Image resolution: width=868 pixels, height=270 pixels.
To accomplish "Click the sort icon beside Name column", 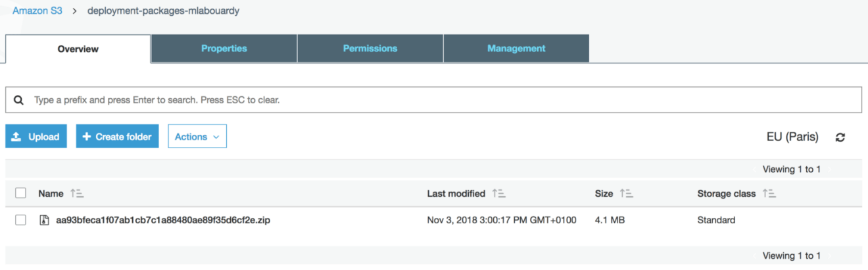I will click(x=77, y=194).
